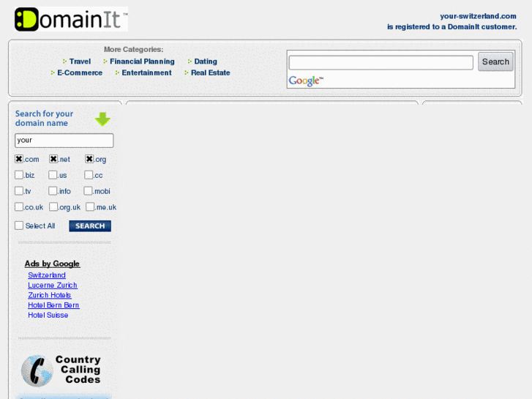The image size is (532, 399).
Task: Click the blue SEARCH domain button
Action: coord(90,226)
